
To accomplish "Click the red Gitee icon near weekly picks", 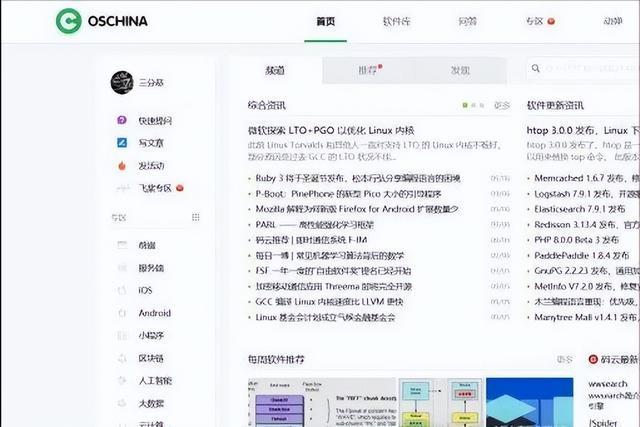I will coord(594,359).
